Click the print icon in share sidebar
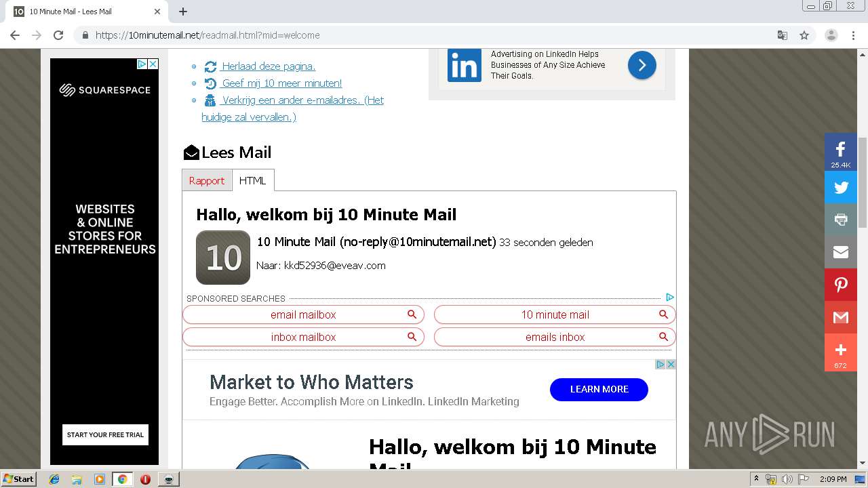 point(841,220)
